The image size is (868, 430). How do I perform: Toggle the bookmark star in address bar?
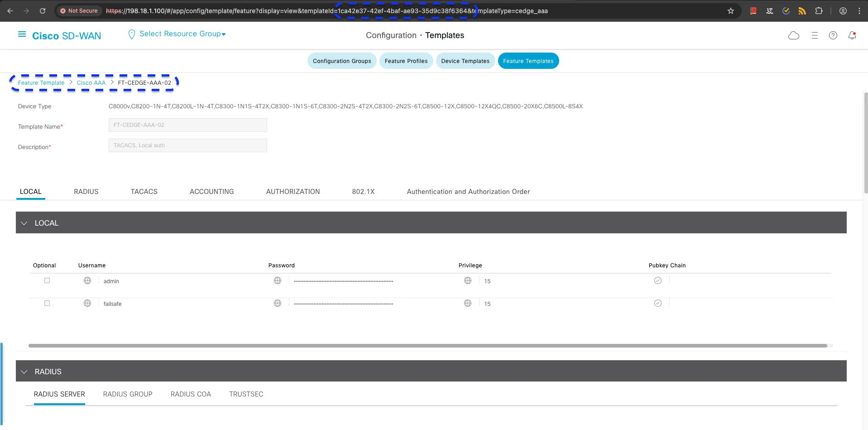[731, 10]
